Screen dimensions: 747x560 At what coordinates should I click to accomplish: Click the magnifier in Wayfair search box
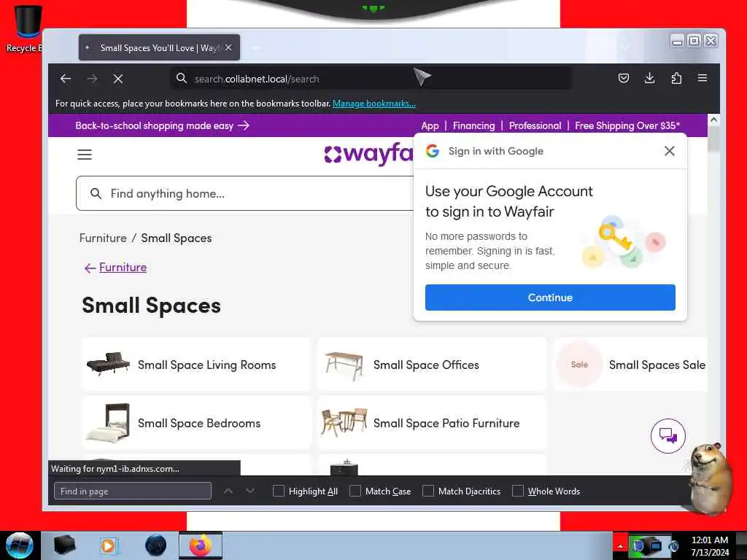pyautogui.click(x=96, y=193)
